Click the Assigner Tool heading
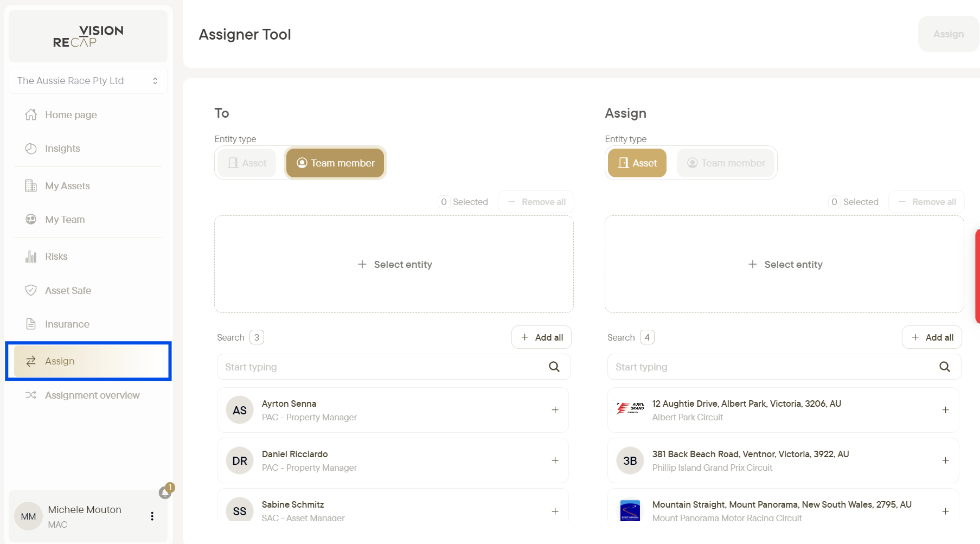Screen dimensions: 980x544 [x=245, y=34]
